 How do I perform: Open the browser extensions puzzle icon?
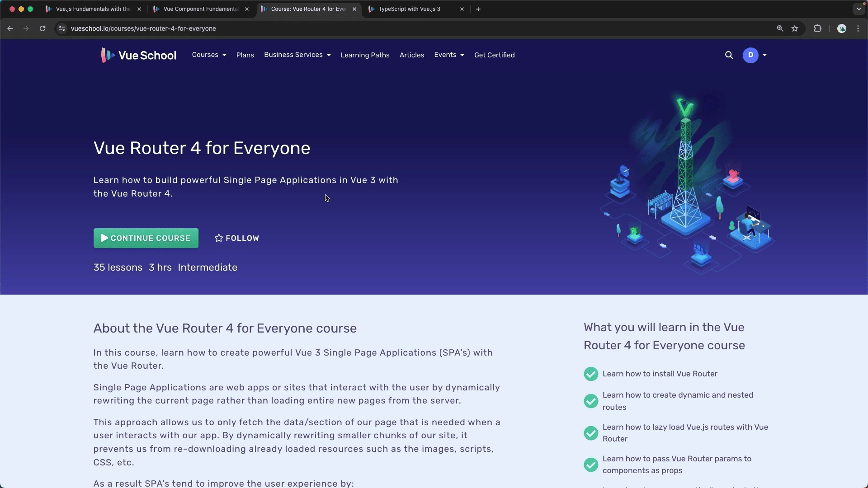point(817,28)
